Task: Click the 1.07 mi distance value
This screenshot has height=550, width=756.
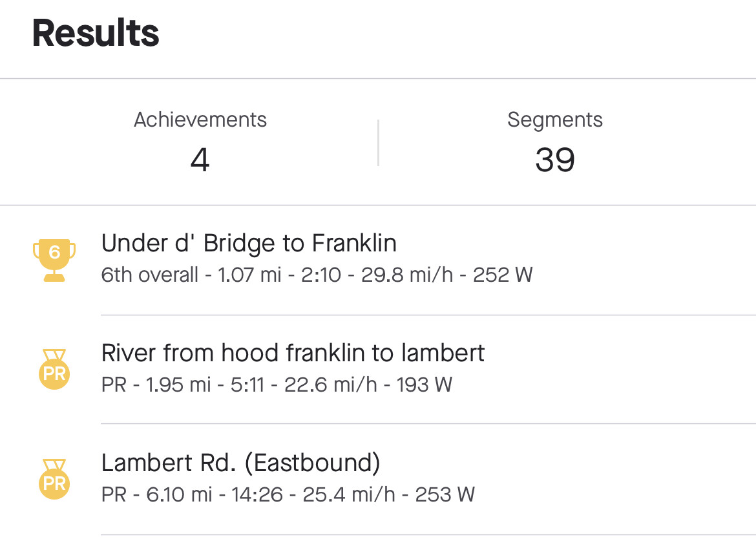Action: (x=249, y=275)
